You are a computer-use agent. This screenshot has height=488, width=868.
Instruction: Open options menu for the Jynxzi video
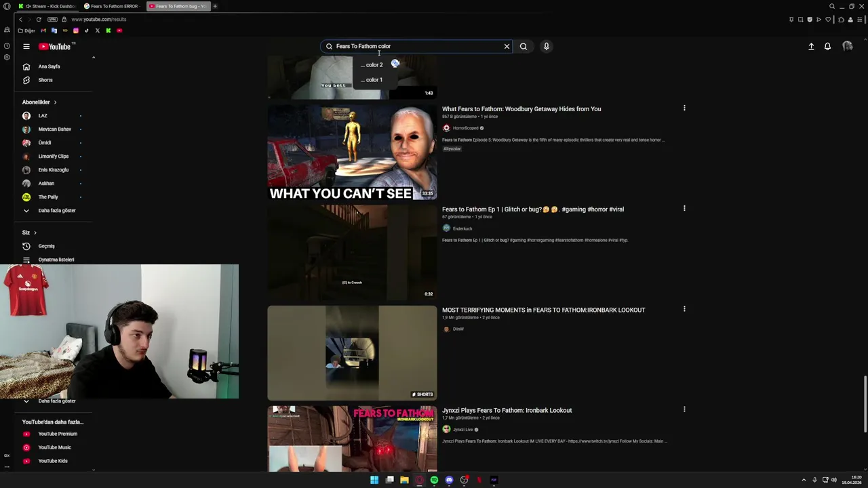point(684,409)
